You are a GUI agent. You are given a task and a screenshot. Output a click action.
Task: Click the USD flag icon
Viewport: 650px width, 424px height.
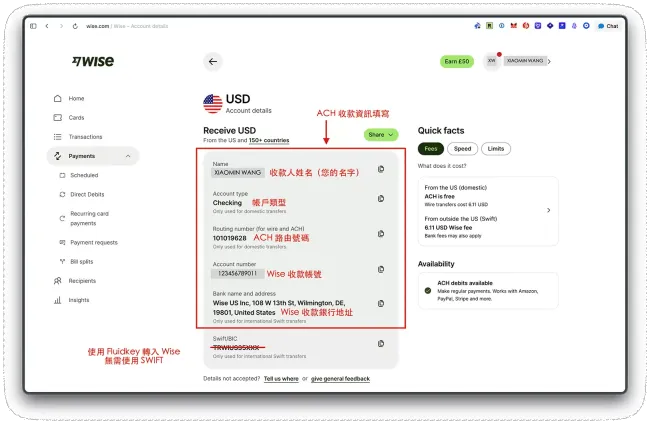(x=213, y=104)
